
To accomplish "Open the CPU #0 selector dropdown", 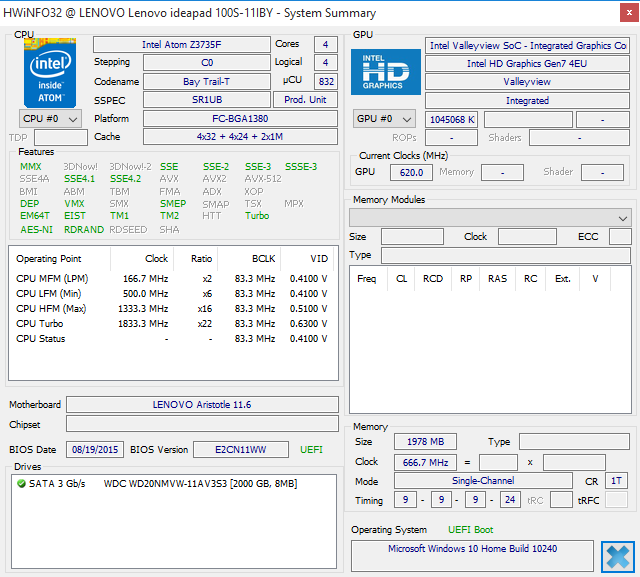I will (50, 119).
